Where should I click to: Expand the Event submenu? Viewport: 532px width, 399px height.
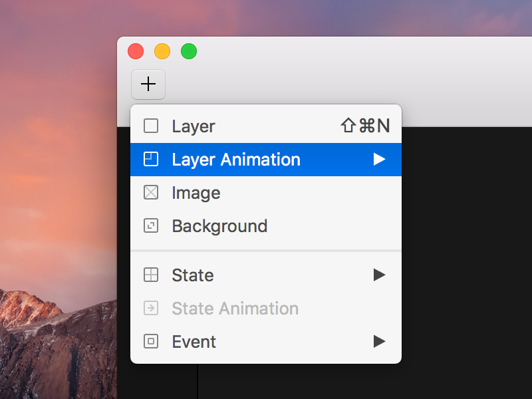tap(379, 342)
